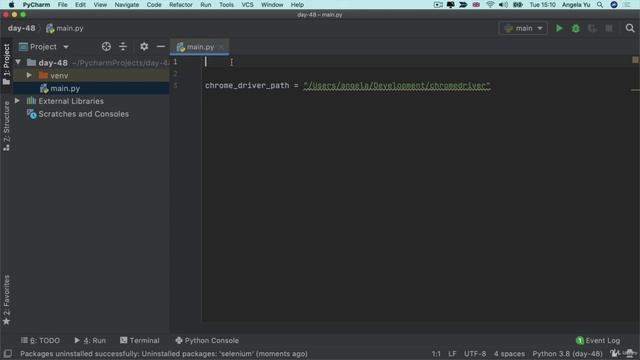The image size is (640, 360).
Task: Toggle the Favorites side tool tab
Action: [x=6, y=300]
